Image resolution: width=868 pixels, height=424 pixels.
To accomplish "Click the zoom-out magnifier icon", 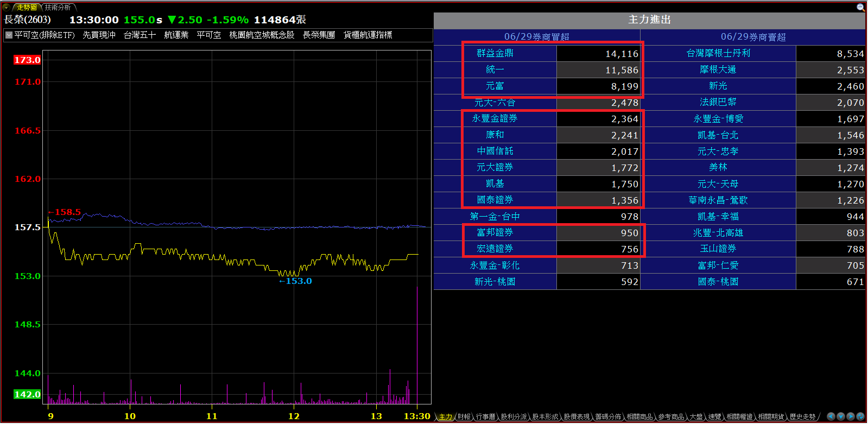I will point(860,7).
